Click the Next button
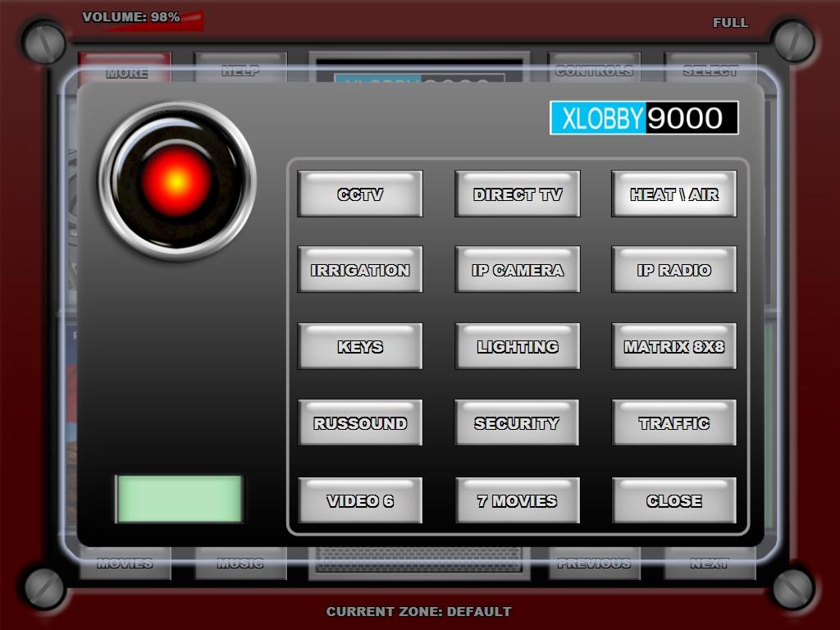 (x=710, y=563)
